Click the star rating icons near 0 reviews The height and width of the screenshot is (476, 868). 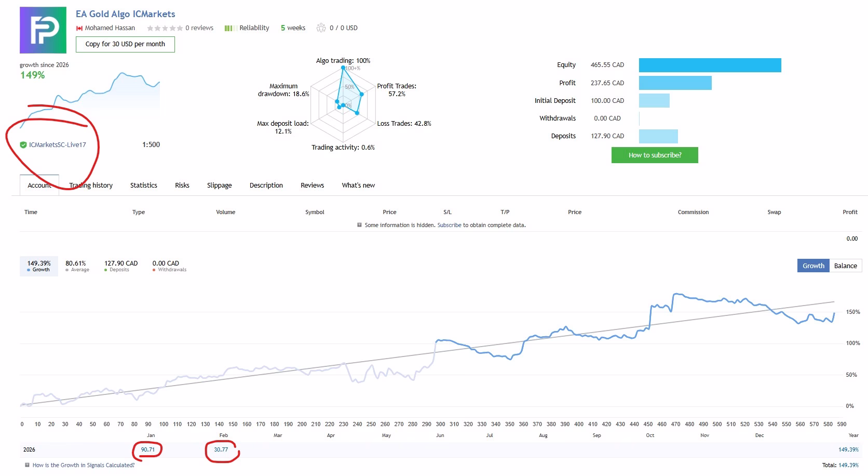165,28
